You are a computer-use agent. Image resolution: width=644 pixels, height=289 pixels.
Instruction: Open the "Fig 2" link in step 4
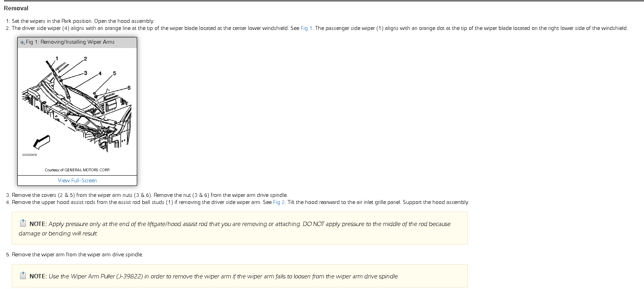pyautogui.click(x=279, y=202)
